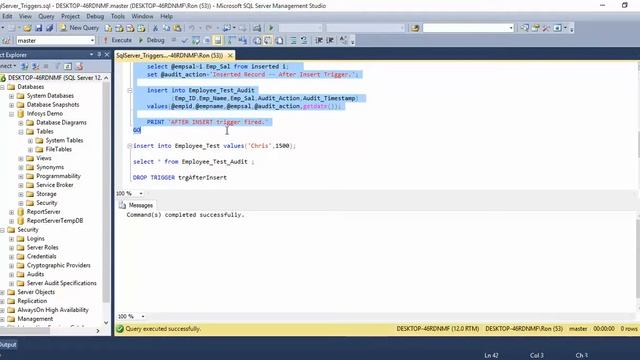Expand the Database Snapshots node
This screenshot has height=360, width=640.
point(11,105)
